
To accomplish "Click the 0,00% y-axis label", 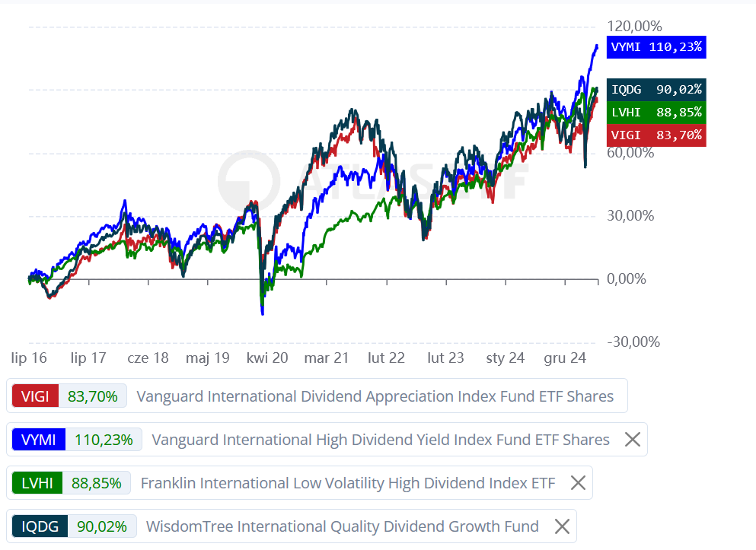I will point(627,278).
